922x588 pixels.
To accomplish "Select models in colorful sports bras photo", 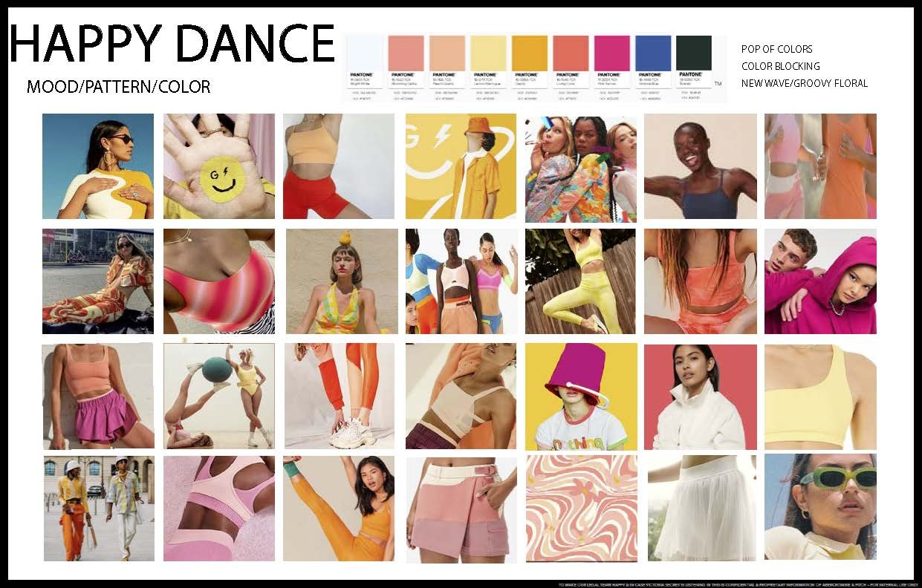I will (461, 281).
